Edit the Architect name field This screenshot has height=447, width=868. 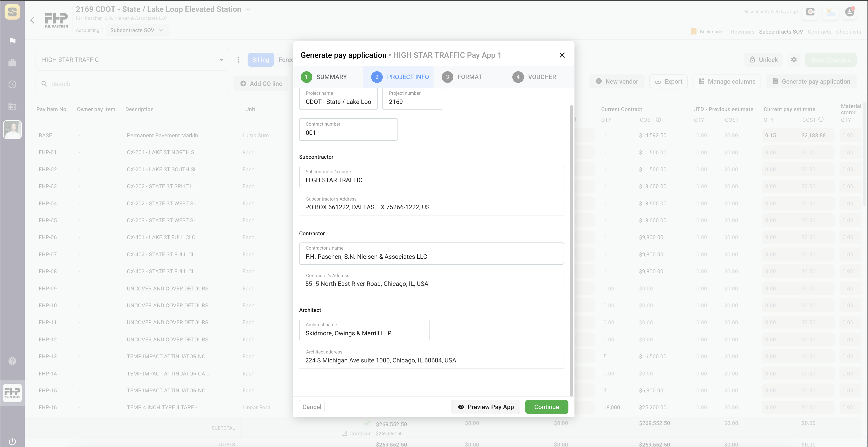point(364,330)
